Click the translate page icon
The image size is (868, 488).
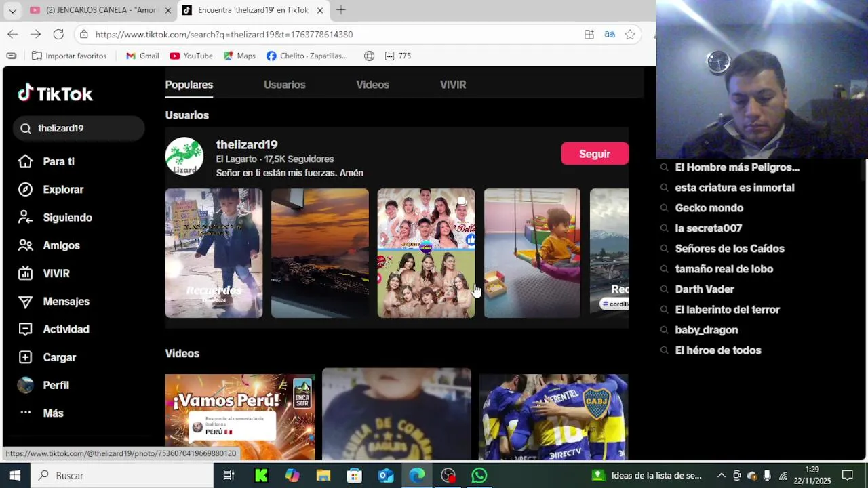(x=610, y=35)
